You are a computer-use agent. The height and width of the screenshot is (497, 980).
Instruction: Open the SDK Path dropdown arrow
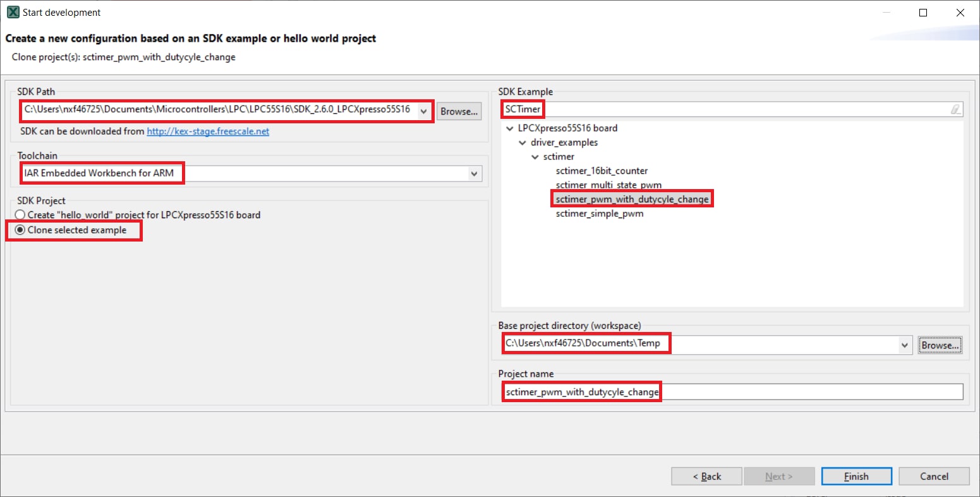pos(423,111)
